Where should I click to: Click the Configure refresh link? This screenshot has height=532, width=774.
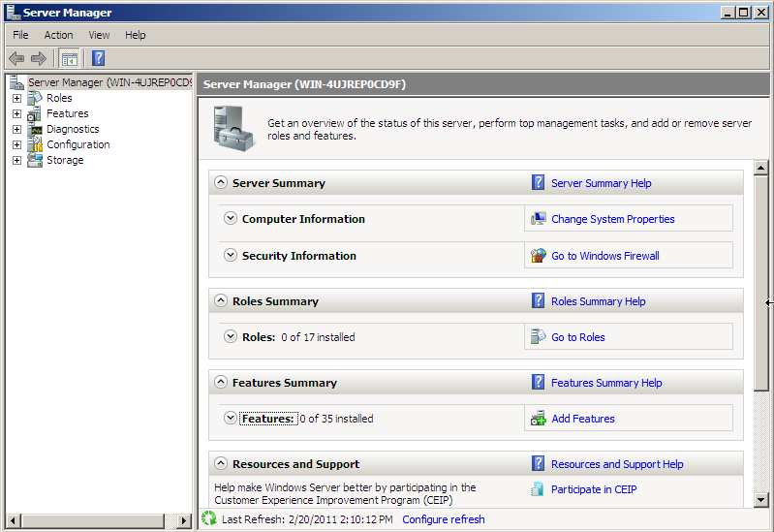[x=443, y=519]
